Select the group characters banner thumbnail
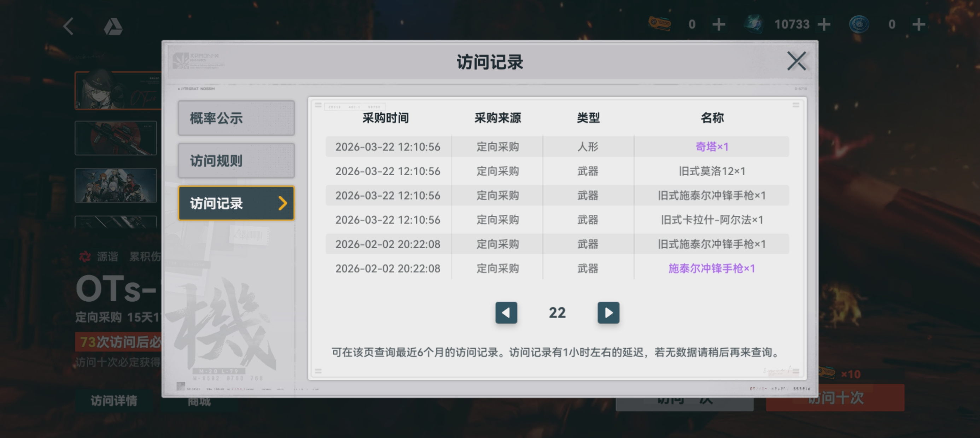The image size is (980, 438). pyautogui.click(x=116, y=185)
